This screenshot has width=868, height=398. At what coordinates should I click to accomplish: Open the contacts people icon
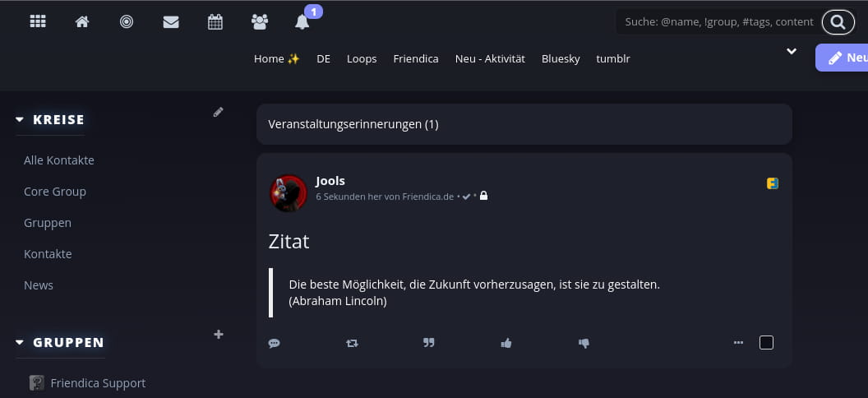pyautogui.click(x=260, y=22)
